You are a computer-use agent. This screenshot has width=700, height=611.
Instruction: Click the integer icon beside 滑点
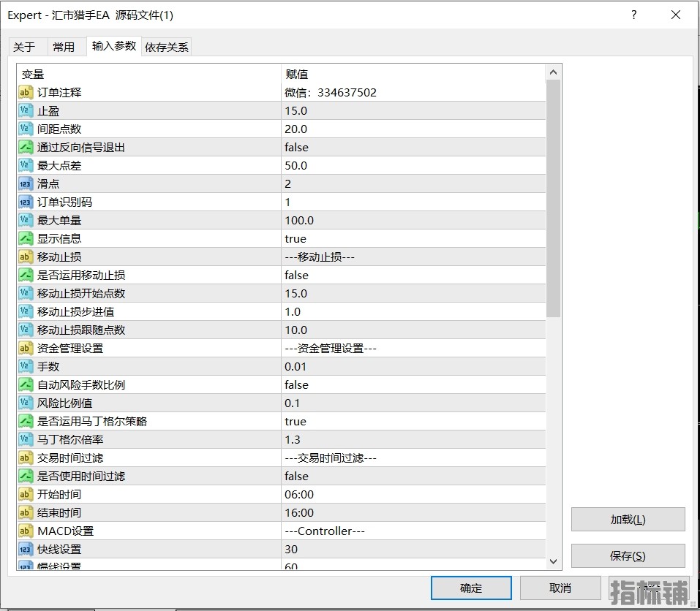[x=26, y=183]
